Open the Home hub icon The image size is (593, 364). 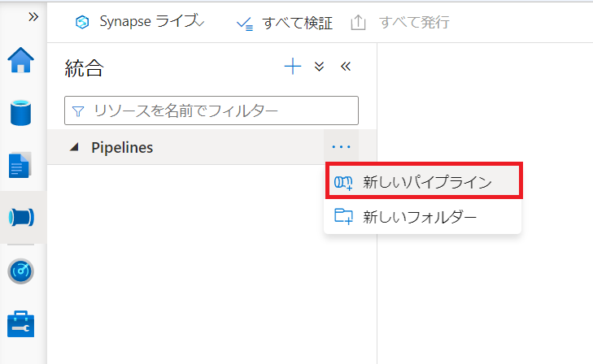[21, 59]
